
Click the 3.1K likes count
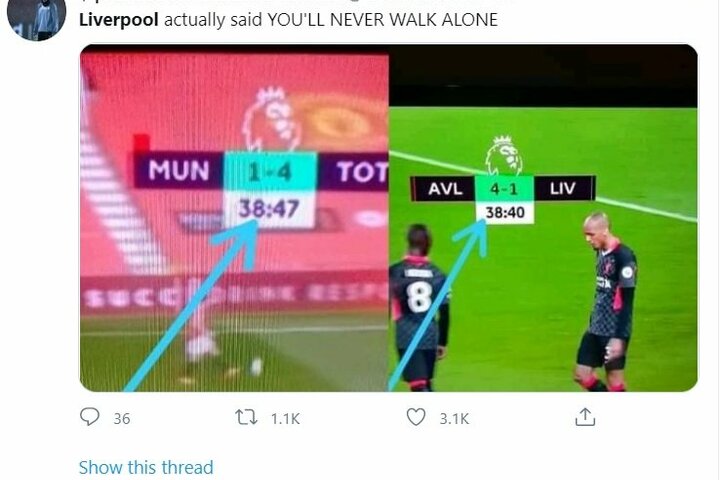coord(454,418)
